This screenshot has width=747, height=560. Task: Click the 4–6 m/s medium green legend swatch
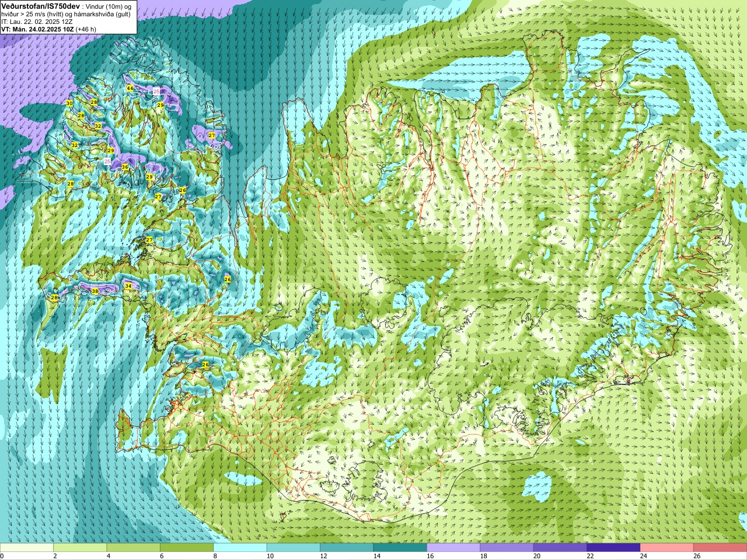coord(134,548)
